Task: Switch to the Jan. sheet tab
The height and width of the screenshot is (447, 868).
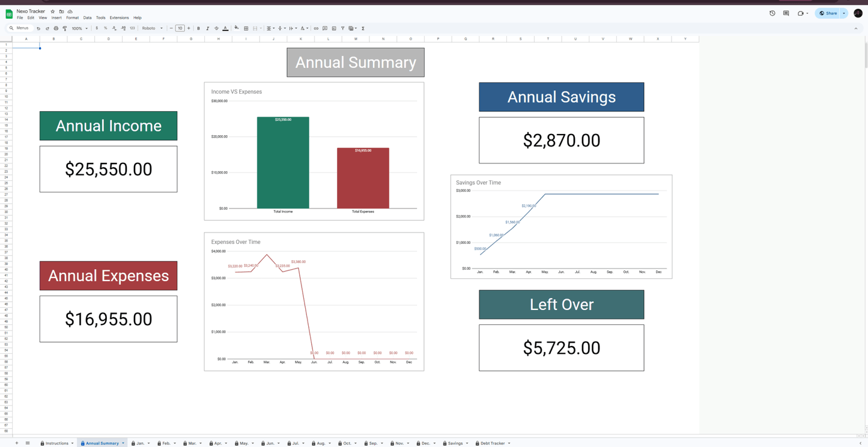Action: point(141,443)
